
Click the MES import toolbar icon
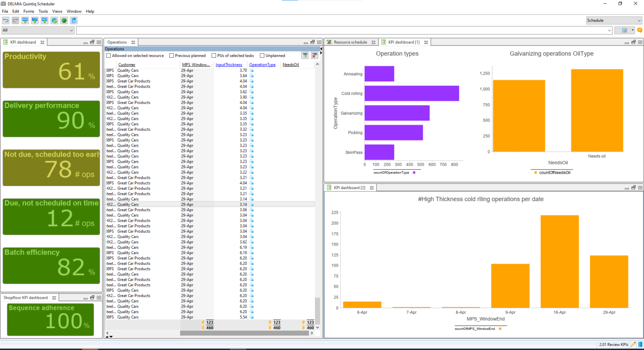point(44,21)
